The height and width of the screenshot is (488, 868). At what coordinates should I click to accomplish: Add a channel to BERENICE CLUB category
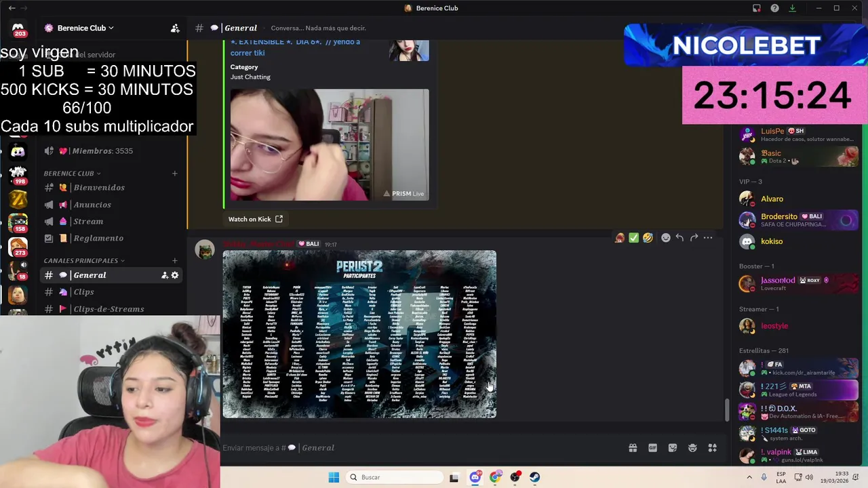pos(174,174)
